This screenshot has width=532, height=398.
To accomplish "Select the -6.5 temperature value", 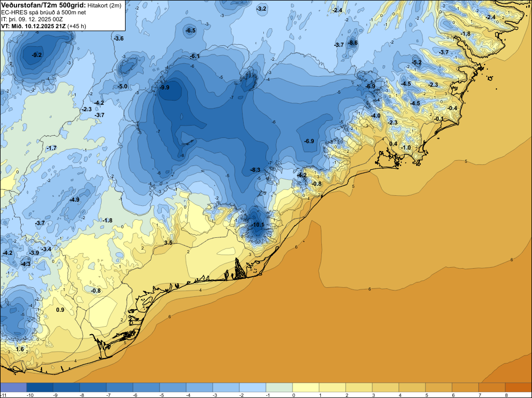I will [190, 30].
